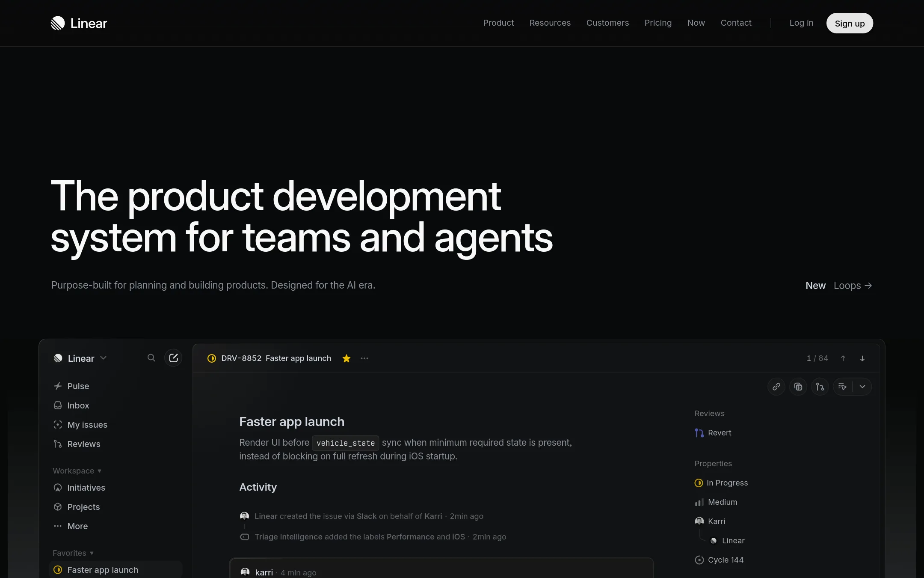Open the search icon in the app sidebar
Image resolution: width=924 pixels, height=578 pixels.
151,358
